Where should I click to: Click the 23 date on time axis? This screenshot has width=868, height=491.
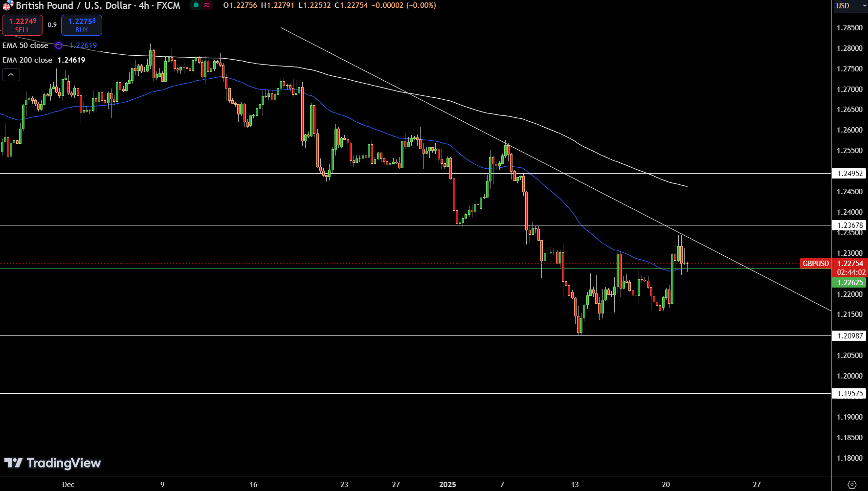[x=344, y=485]
